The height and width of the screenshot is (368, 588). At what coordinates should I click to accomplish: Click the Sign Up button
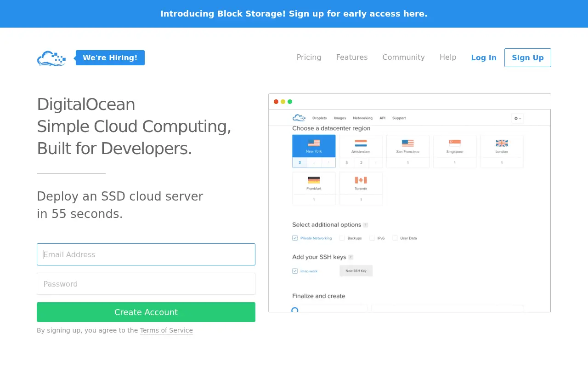coord(528,57)
